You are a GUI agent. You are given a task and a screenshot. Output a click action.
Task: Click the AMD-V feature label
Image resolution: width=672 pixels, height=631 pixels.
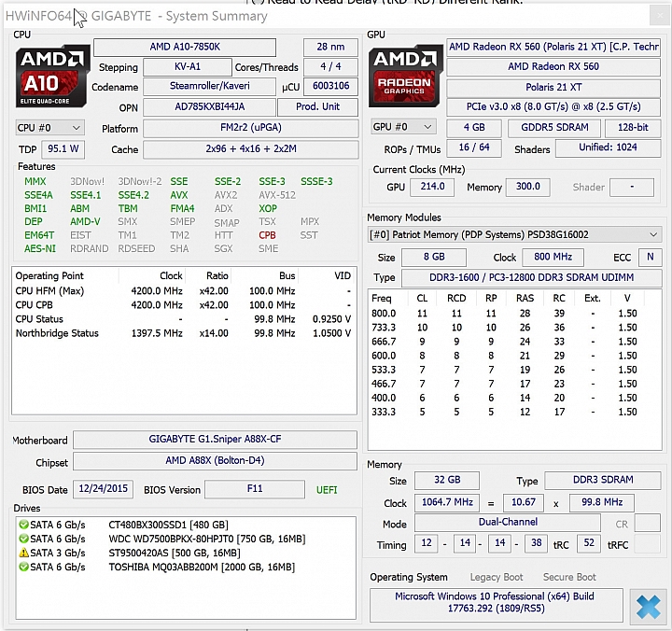coord(85,221)
